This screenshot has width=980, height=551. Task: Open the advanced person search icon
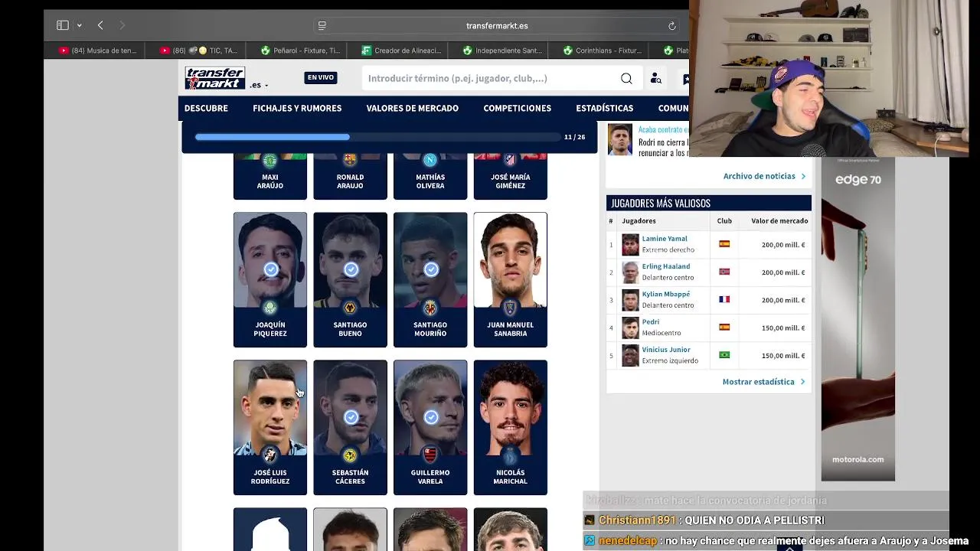pos(656,78)
